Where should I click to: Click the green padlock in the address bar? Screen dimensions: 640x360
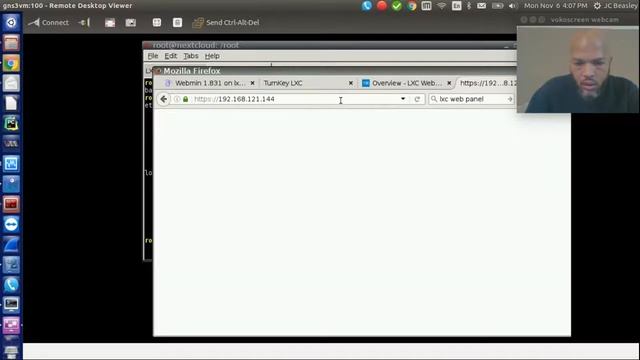click(x=186, y=99)
